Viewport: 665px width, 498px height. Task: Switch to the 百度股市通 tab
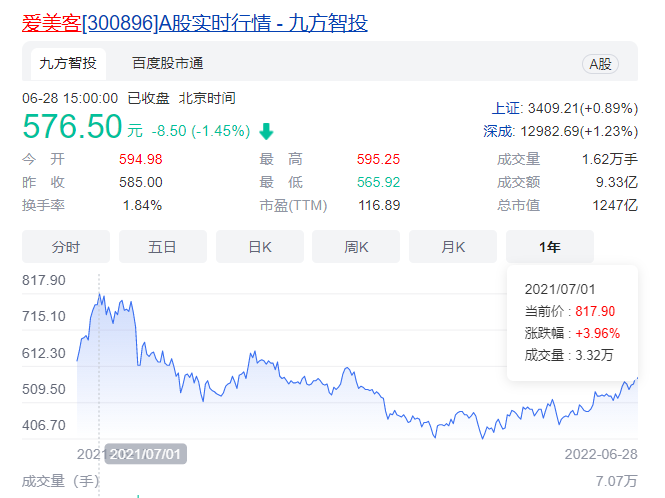pyautogui.click(x=168, y=64)
